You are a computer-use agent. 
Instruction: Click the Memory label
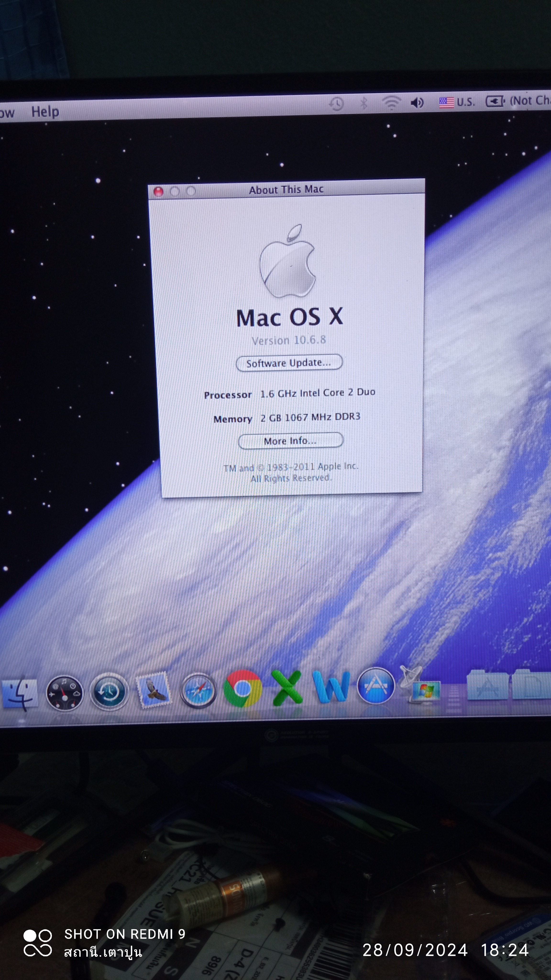pos(233,419)
